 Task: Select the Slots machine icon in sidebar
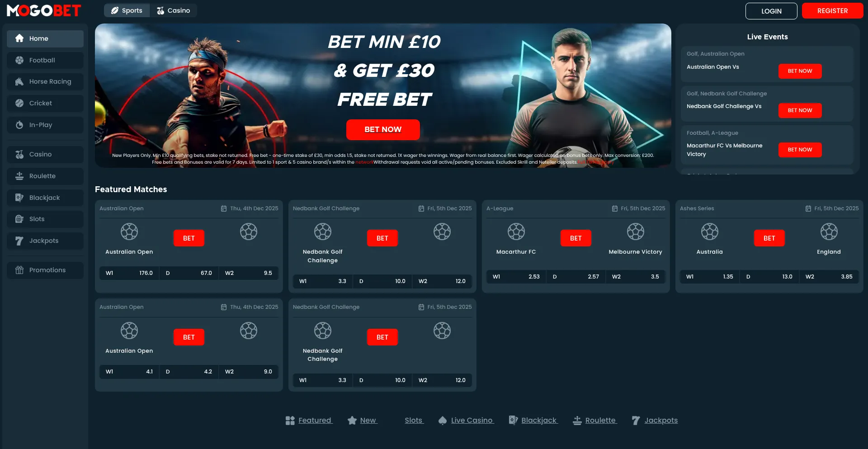(x=19, y=219)
